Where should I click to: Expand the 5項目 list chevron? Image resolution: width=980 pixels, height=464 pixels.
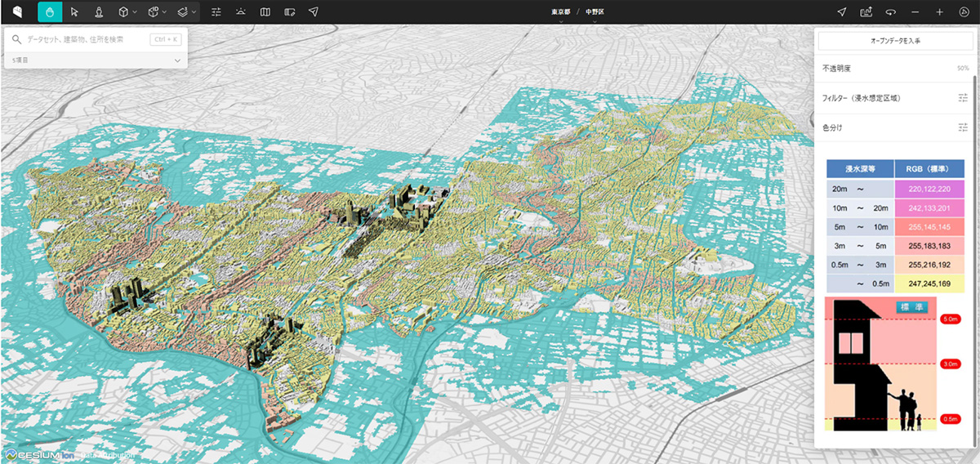tap(177, 60)
